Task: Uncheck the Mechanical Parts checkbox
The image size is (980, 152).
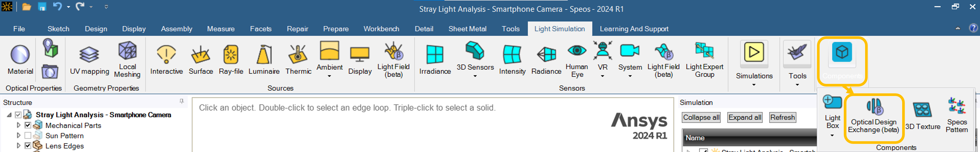Action: [x=27, y=125]
